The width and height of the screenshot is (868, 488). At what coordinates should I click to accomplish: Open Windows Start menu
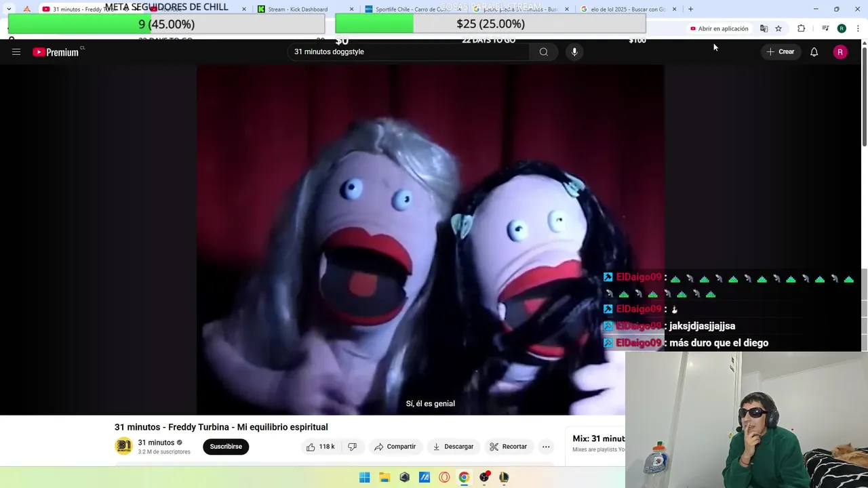click(x=364, y=477)
